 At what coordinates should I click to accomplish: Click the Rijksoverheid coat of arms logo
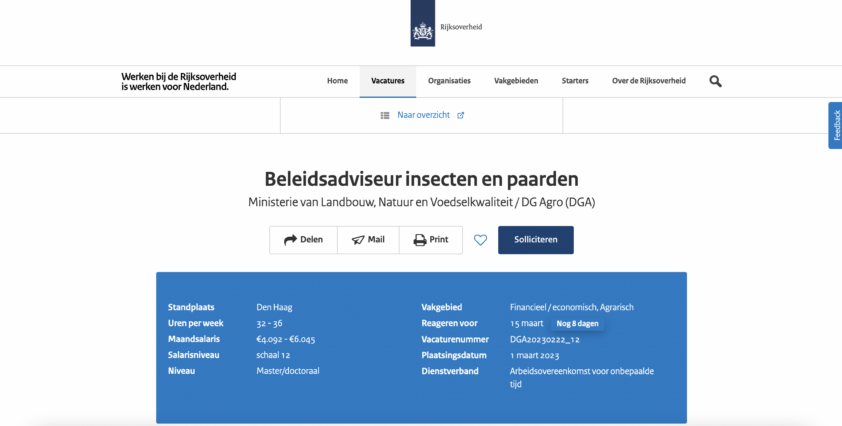click(422, 27)
